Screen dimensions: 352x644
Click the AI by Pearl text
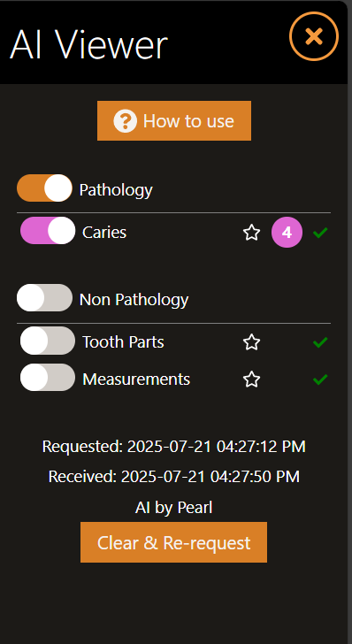click(x=173, y=508)
